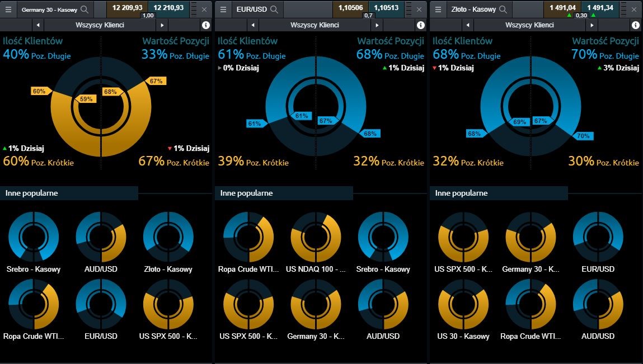Click the Germany 30 sell price 12 209,93
Image resolution: width=643 pixels, height=364 pixels.
click(127, 8)
